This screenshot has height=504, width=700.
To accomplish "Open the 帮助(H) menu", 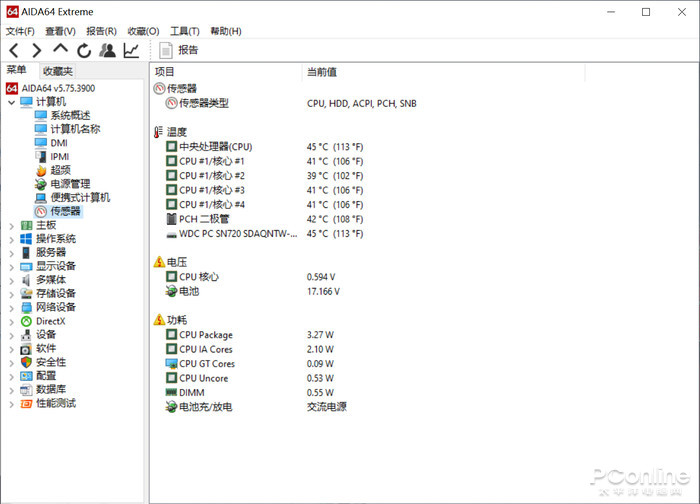I will [x=226, y=31].
